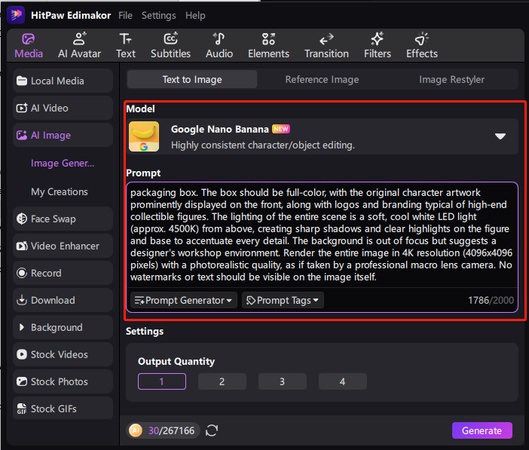Screen dimensions: 529x450
Task: Open the Effects panel
Action: (x=422, y=46)
